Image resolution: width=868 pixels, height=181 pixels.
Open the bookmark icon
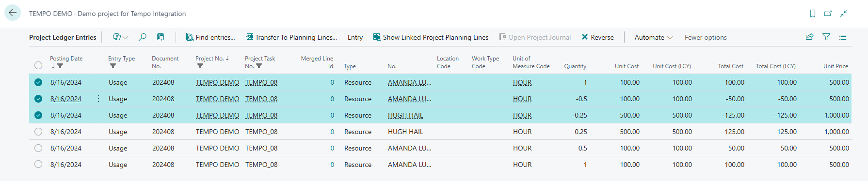pos(813,14)
